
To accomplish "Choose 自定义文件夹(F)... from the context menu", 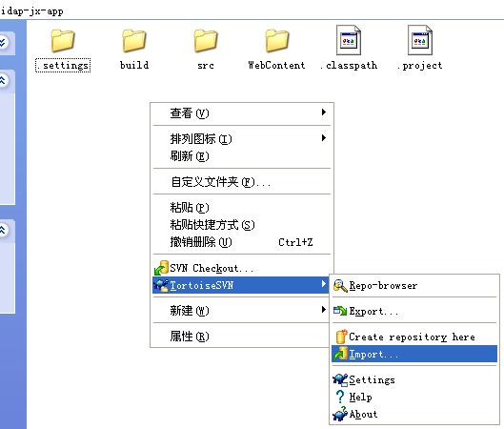I will (242, 182).
